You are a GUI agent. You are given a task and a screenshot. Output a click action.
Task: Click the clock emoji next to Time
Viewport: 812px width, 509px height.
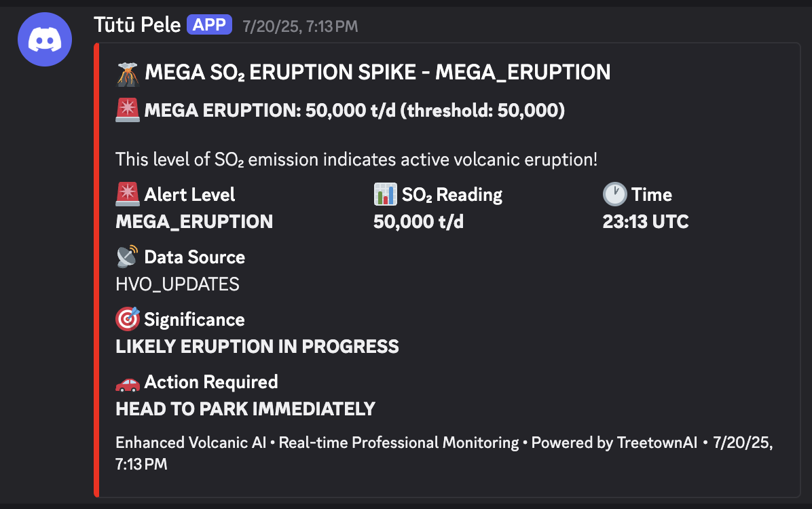pyautogui.click(x=614, y=195)
